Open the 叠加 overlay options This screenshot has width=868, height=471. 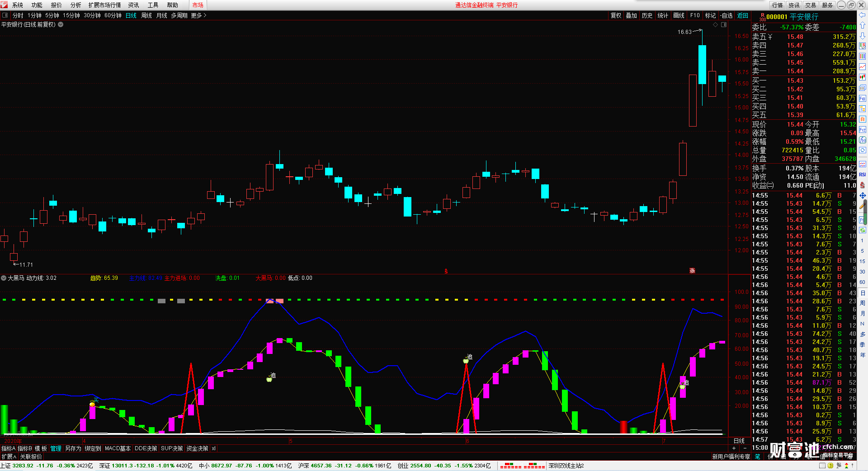pyautogui.click(x=631, y=15)
